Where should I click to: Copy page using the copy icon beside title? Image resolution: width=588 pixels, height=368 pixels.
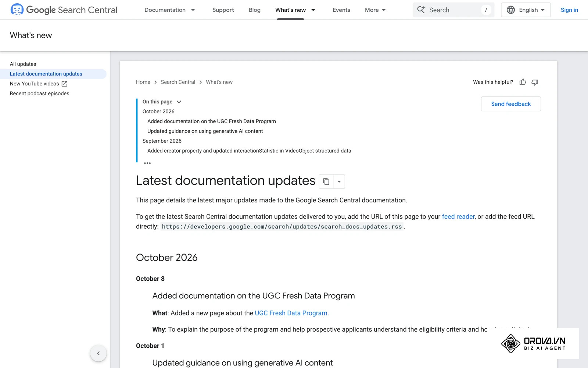click(x=326, y=181)
